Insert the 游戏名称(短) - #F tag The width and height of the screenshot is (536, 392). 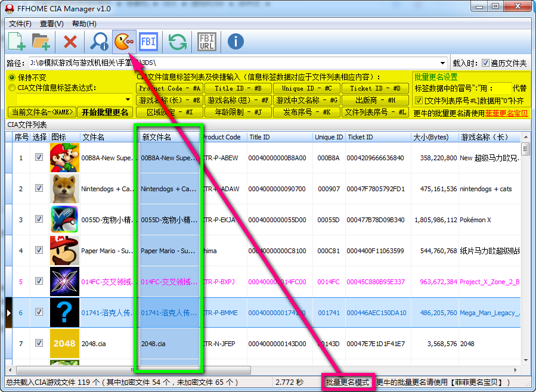[238, 100]
